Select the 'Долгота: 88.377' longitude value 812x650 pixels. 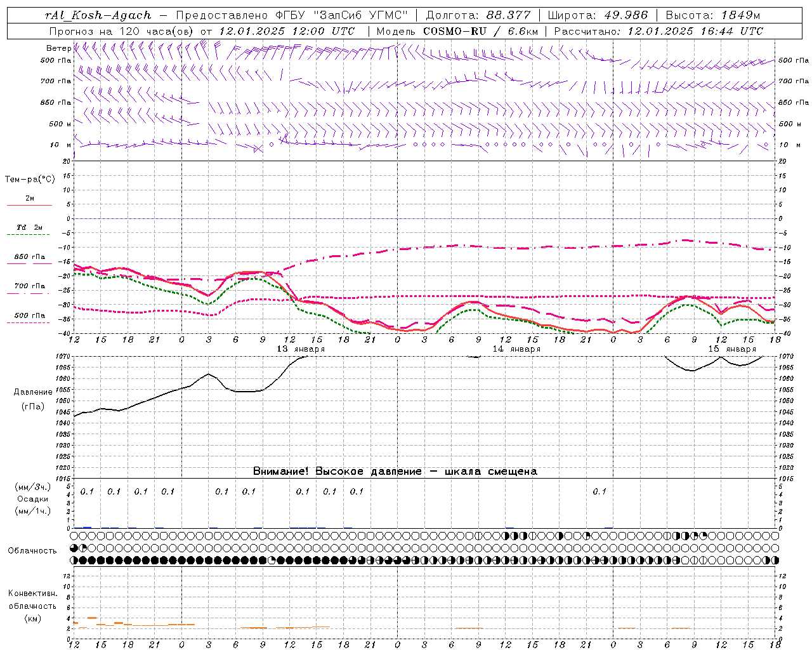478,15
